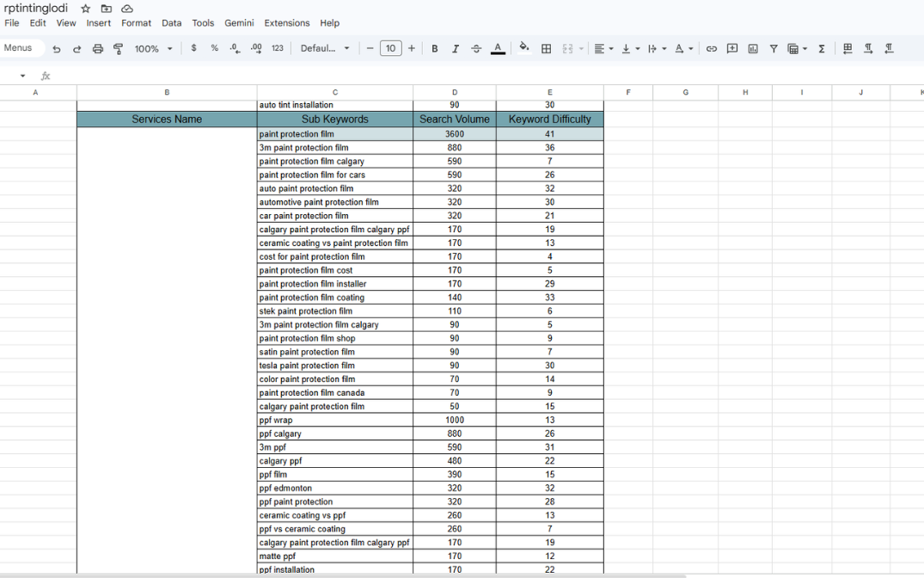Toggle strikethrough formatting
The image size is (924, 578).
click(x=476, y=49)
